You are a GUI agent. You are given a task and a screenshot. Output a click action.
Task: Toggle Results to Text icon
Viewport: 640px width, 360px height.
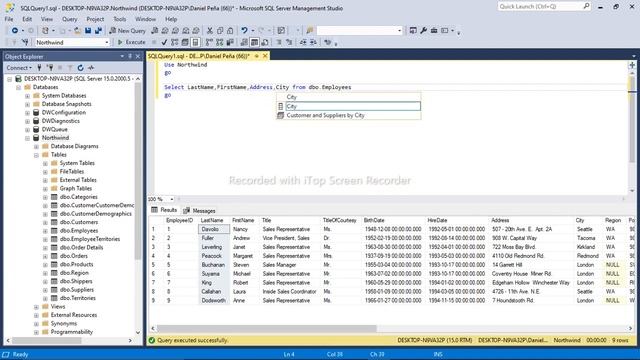pyautogui.click(x=244, y=42)
